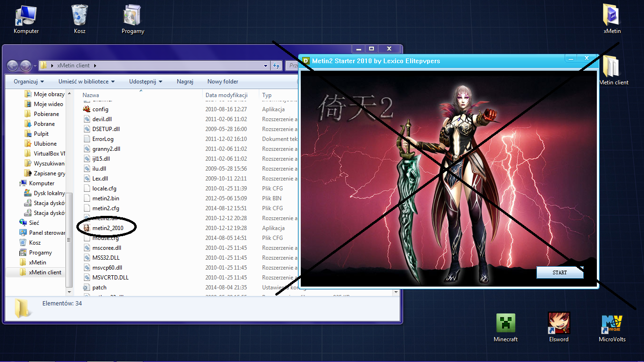Select xMetin client in the navigation pane

tap(41, 272)
